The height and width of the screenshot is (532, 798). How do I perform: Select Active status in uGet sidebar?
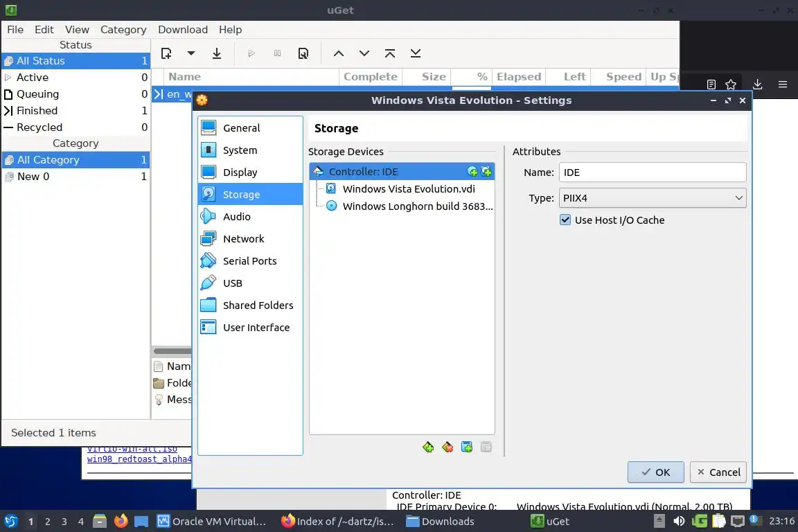pos(76,78)
